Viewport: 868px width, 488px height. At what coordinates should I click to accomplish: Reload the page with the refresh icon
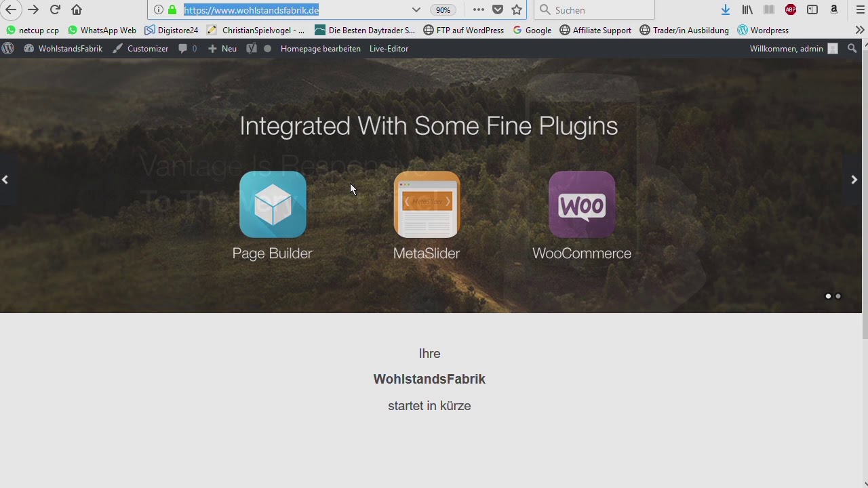pyautogui.click(x=55, y=9)
